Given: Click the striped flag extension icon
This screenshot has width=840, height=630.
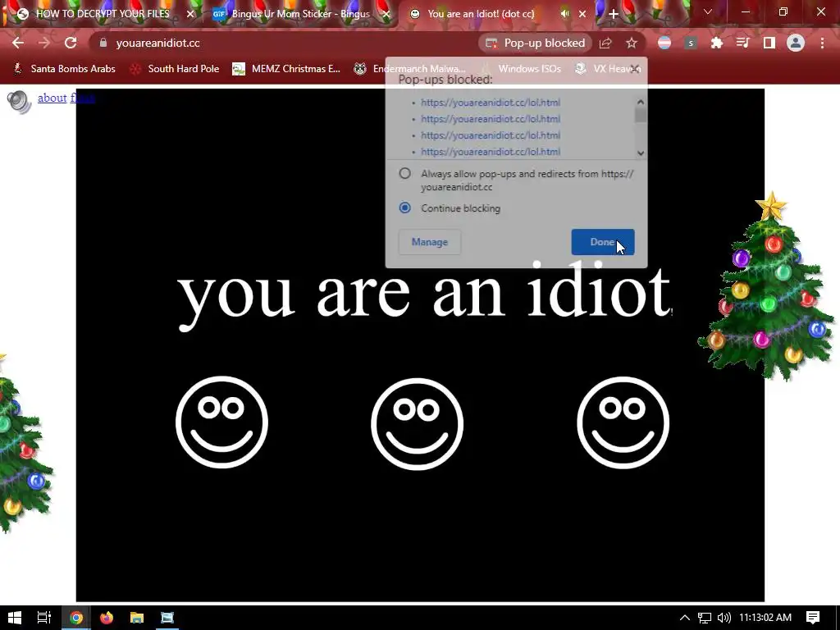Looking at the screenshot, I should click(664, 43).
